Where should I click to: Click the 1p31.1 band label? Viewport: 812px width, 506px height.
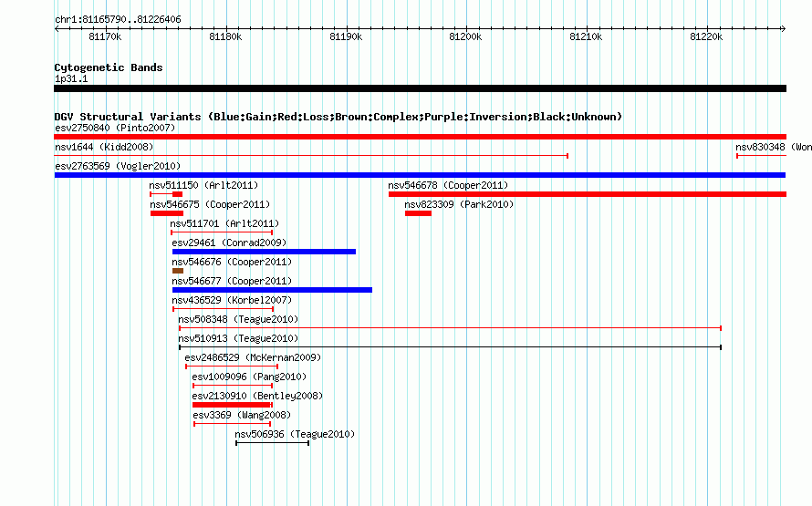[x=71, y=78]
